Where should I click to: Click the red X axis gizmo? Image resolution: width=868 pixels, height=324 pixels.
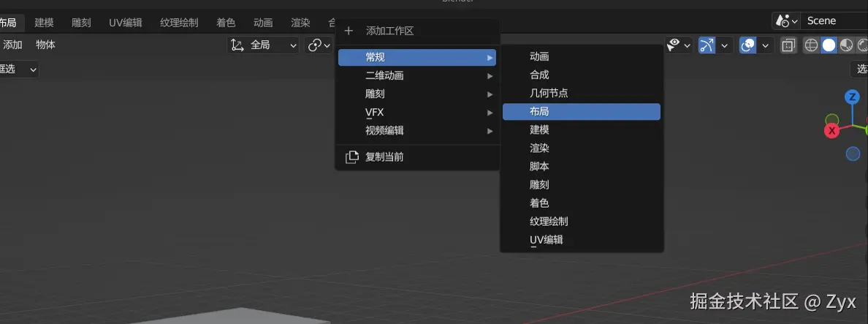click(x=831, y=131)
